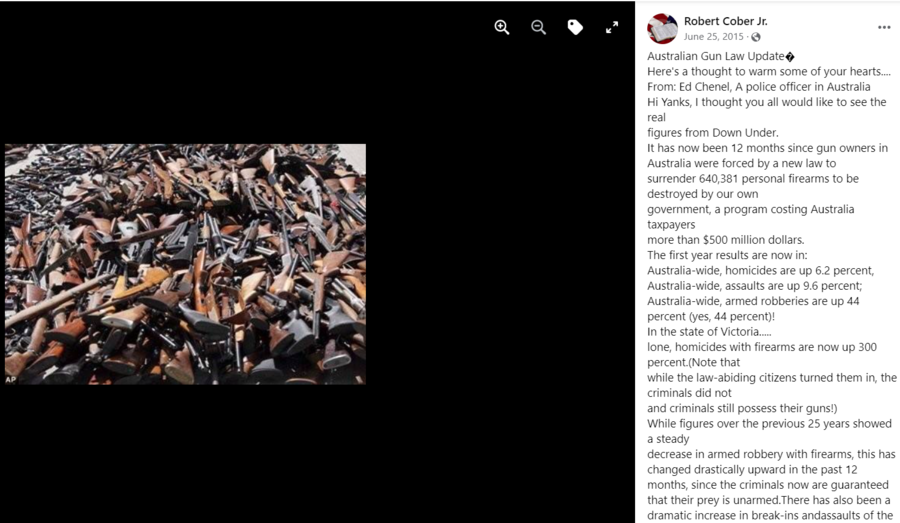900x523 pixels.
Task: Click the AP watermark on the photo
Action: pyautogui.click(x=10, y=379)
